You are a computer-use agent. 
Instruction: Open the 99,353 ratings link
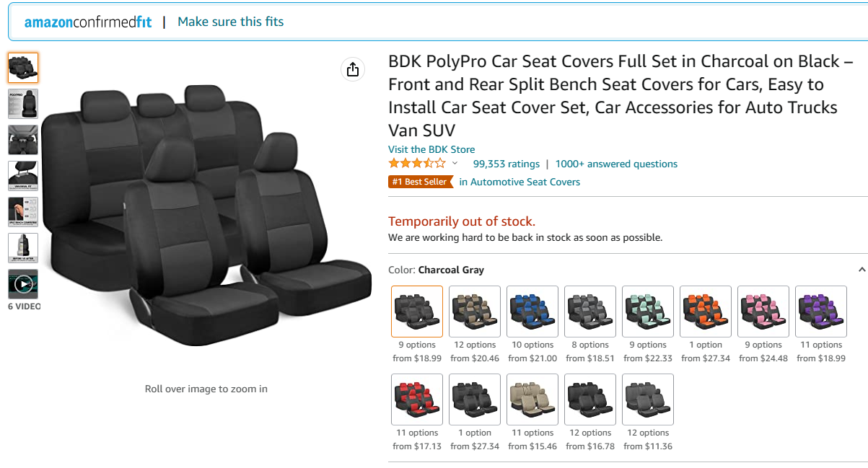(506, 164)
